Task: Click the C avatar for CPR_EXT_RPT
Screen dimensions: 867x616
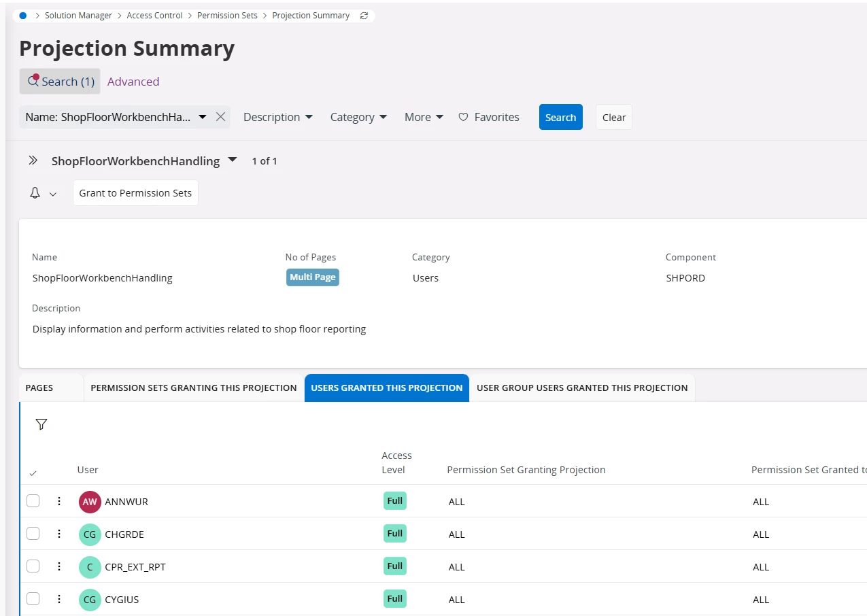Action: click(90, 567)
